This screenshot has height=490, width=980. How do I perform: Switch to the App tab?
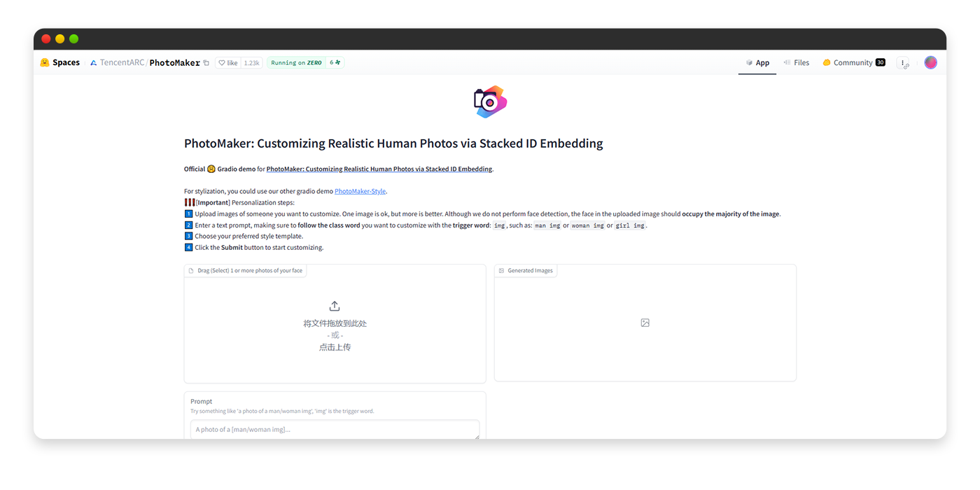(757, 62)
